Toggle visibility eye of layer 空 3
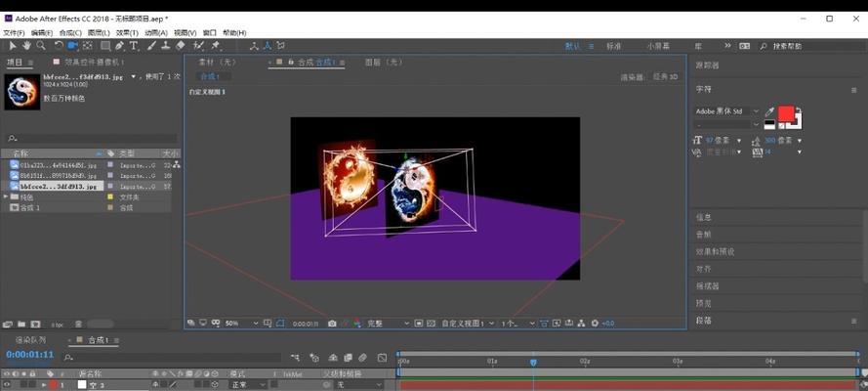 click(x=7, y=384)
